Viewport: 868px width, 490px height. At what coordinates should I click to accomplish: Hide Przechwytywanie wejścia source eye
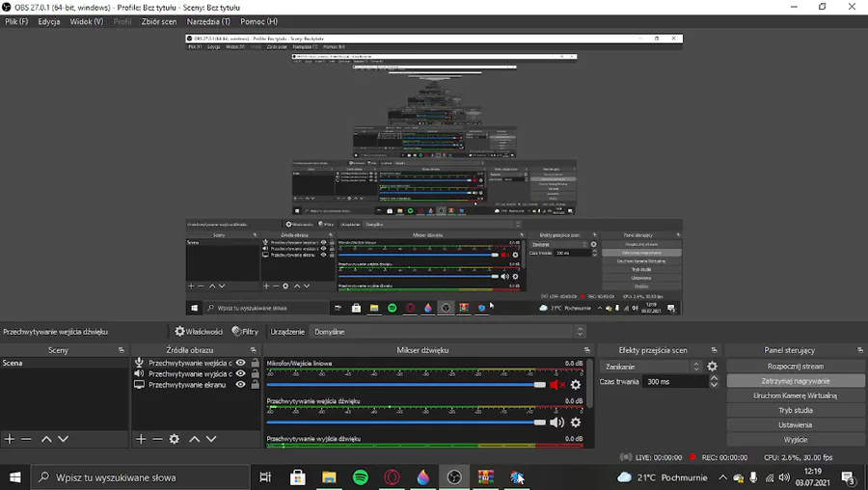(x=240, y=363)
